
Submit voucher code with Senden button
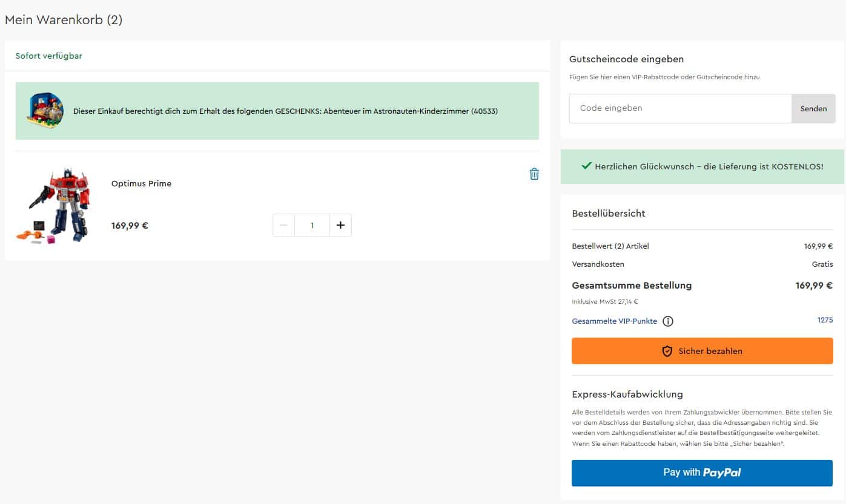[813, 108]
